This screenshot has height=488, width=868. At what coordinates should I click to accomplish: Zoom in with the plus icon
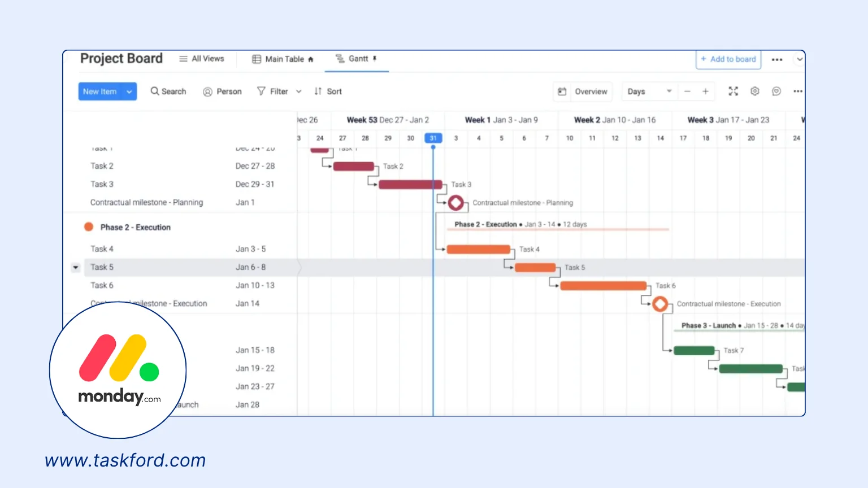[705, 91]
